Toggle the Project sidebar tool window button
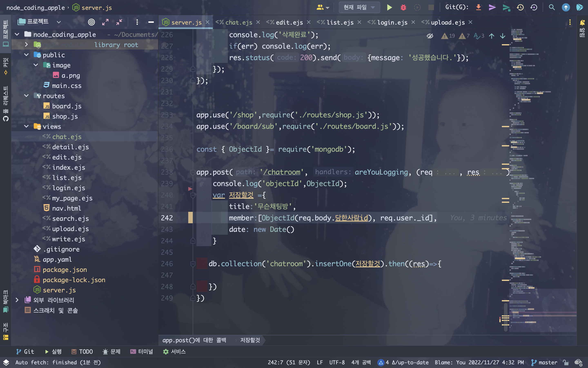 coord(6,33)
